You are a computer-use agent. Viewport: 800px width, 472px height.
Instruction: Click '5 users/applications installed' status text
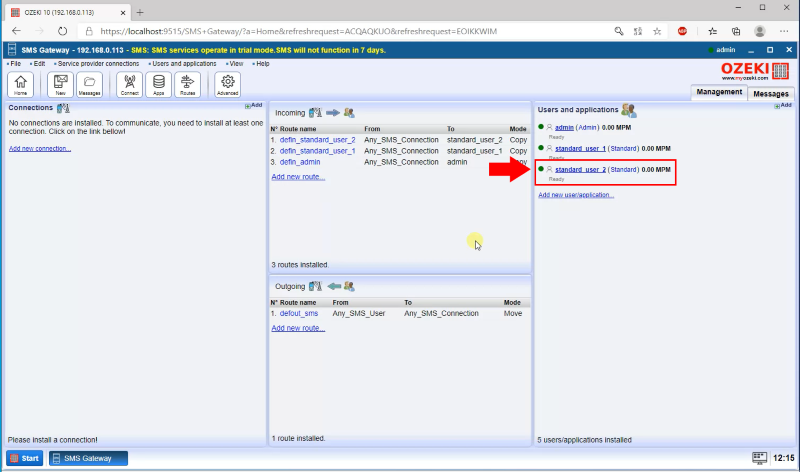584,440
